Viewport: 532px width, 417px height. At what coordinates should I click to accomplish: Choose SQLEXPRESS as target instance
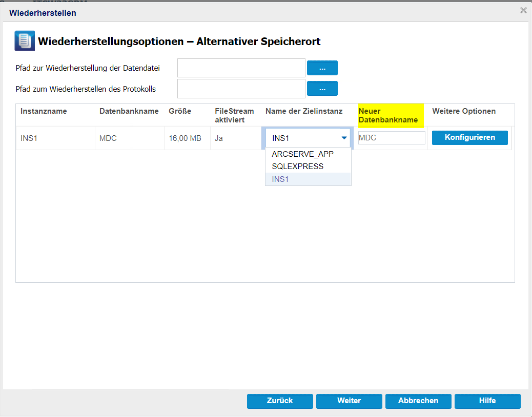pos(297,166)
